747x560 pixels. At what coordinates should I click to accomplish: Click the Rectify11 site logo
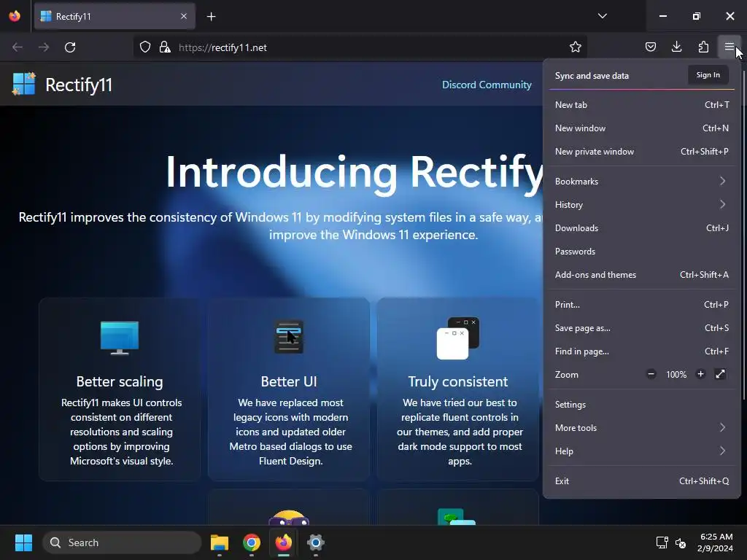click(24, 84)
